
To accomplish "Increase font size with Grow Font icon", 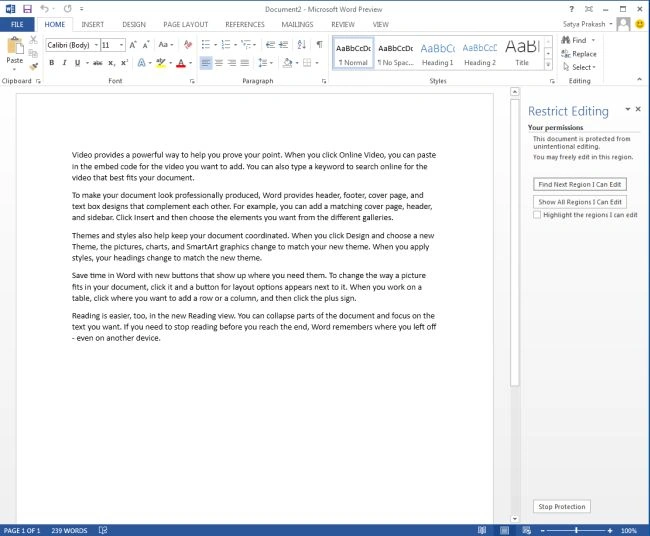I will [x=133, y=45].
